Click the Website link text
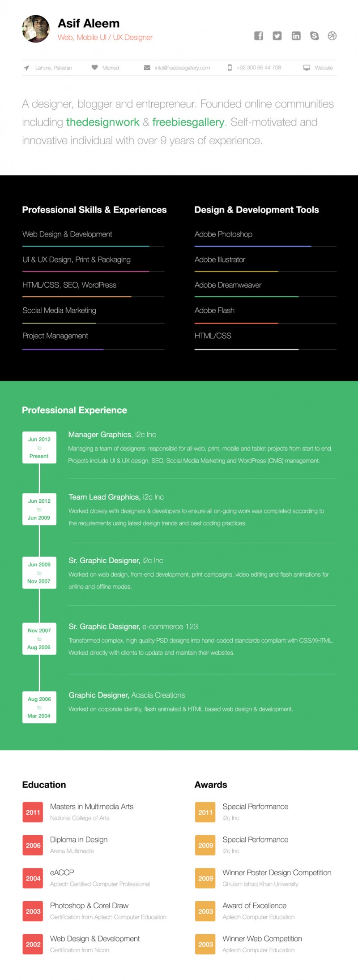 (x=324, y=68)
